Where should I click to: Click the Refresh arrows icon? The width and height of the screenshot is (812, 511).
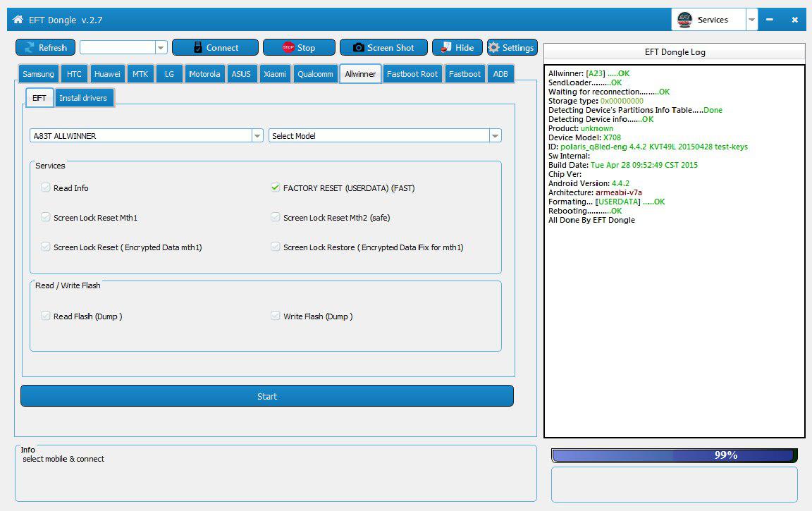tap(30, 47)
